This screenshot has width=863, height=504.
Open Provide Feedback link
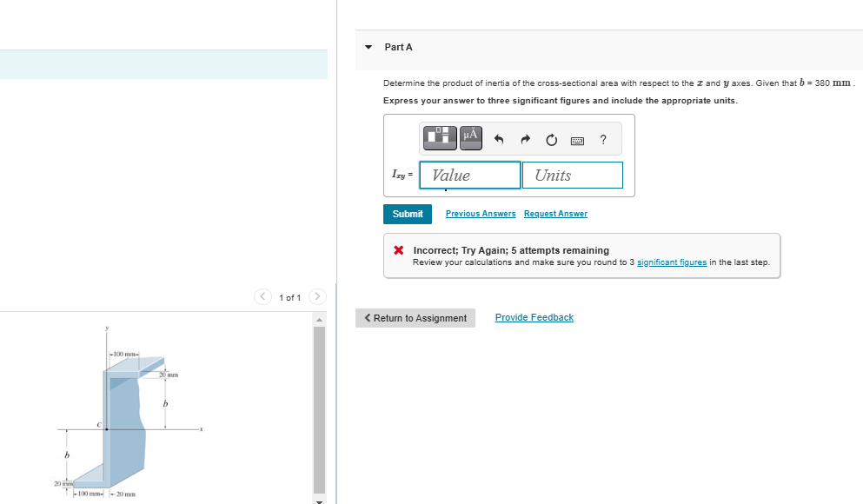(x=534, y=317)
